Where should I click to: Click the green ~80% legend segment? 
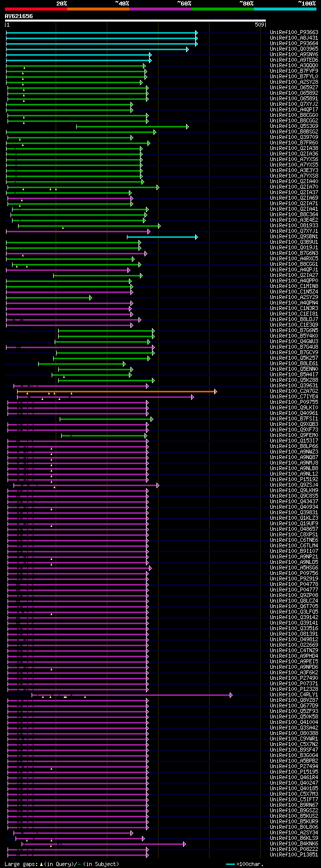(x=222, y=9)
